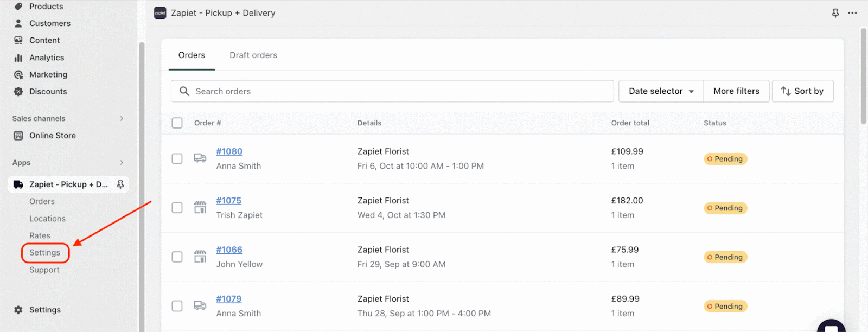Select the checkbox for order #1075
This screenshot has width=868, height=332.
point(177,208)
